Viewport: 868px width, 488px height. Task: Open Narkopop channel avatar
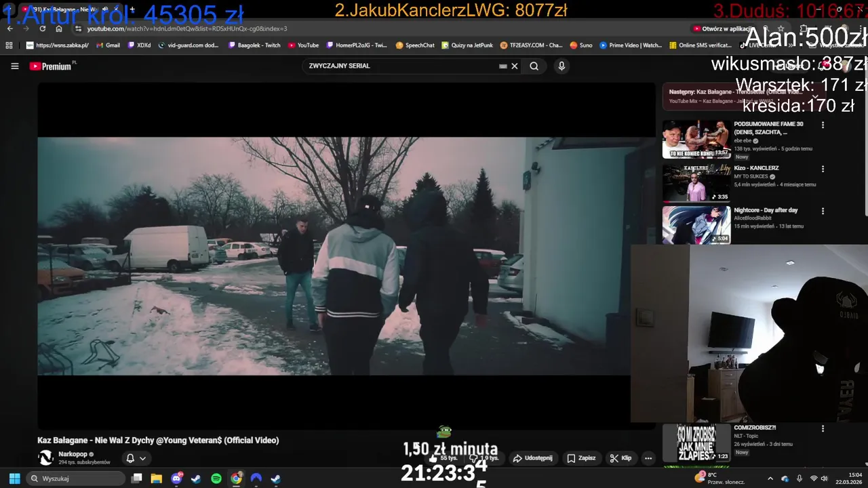(x=45, y=457)
